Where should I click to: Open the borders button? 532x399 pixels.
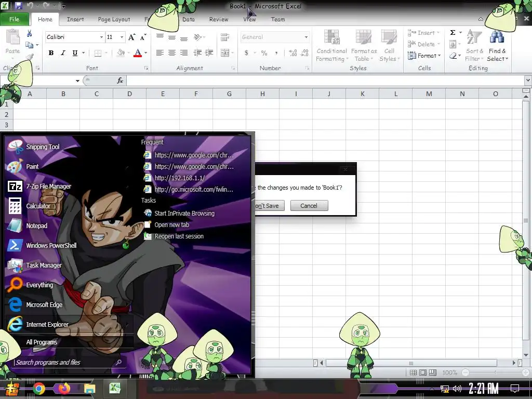tap(98, 53)
